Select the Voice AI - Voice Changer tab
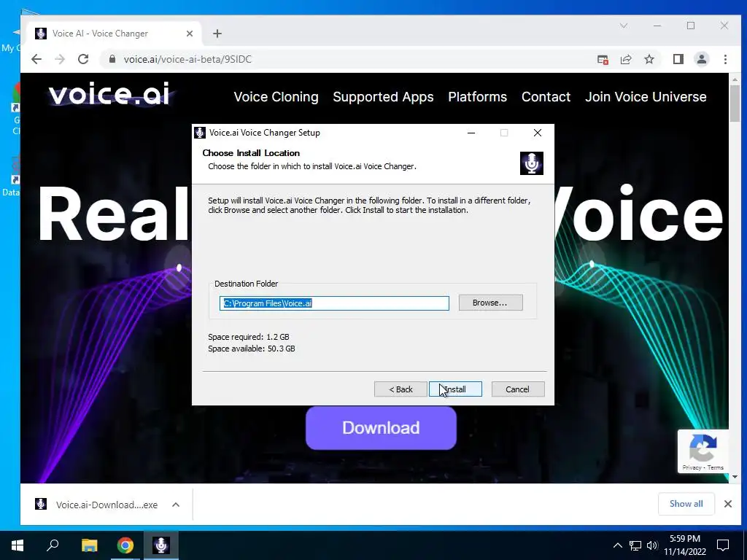Screen dimensions: 747x560 click(115, 34)
